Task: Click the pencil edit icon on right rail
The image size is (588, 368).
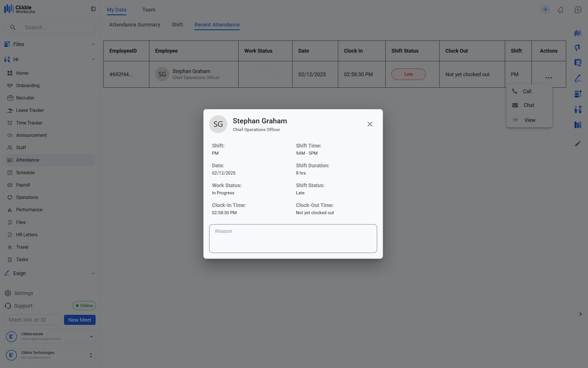Action: pos(578,143)
